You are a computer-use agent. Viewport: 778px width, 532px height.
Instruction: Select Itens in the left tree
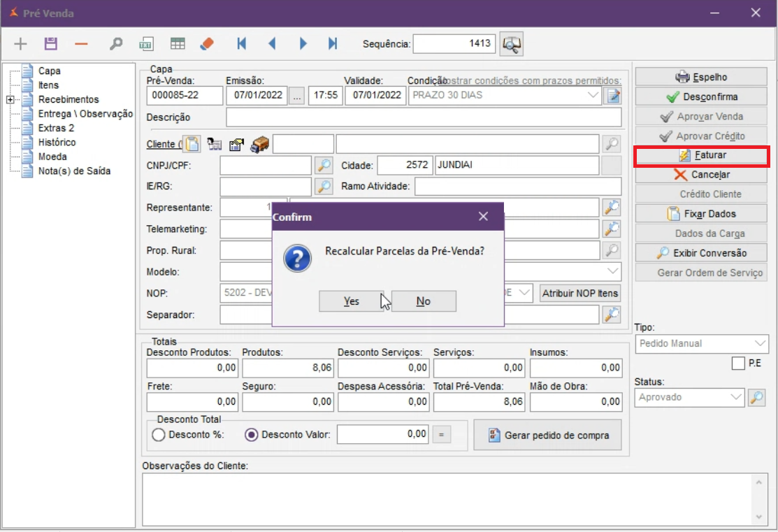point(49,85)
